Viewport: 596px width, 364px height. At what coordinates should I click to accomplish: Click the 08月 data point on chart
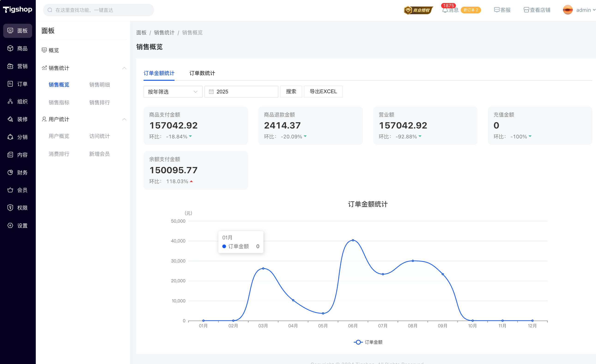(413, 261)
